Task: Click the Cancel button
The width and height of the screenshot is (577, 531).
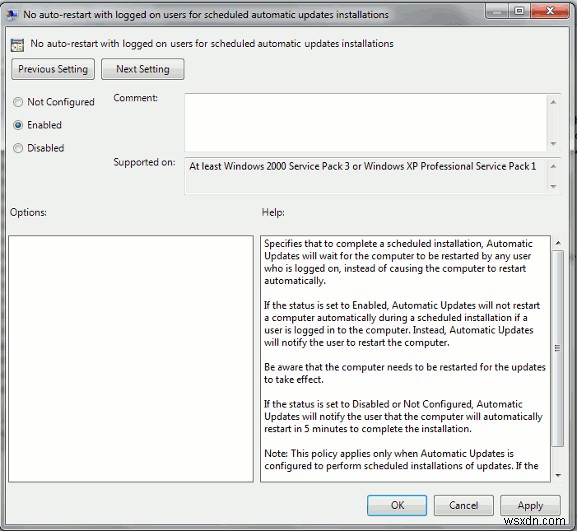Action: (464, 505)
